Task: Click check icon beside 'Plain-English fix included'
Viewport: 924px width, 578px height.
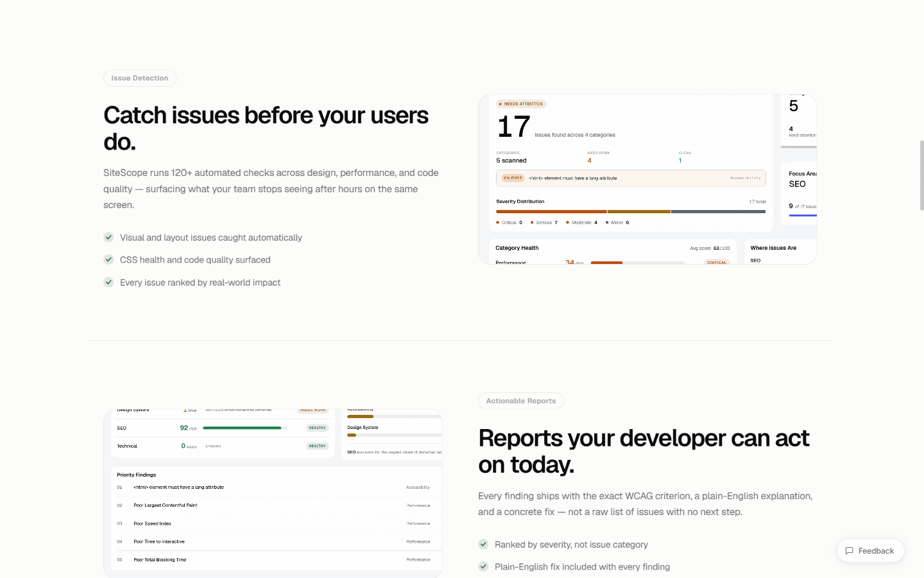Action: [483, 566]
